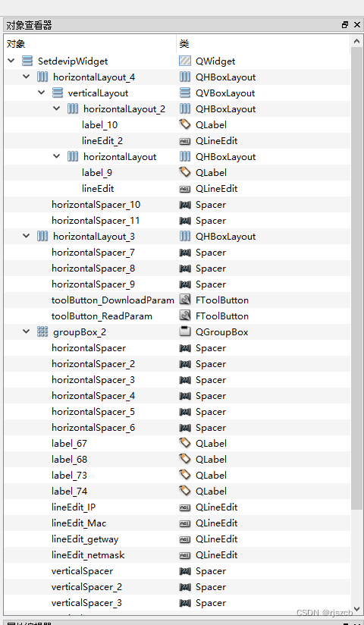Click the QLabel icon for label_74

tap(184, 492)
